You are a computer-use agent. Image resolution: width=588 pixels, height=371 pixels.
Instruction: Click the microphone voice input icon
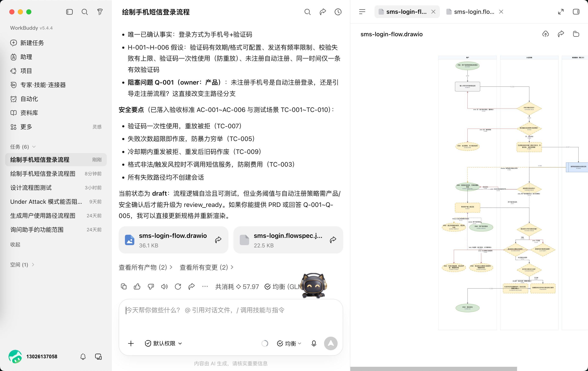[314, 343]
